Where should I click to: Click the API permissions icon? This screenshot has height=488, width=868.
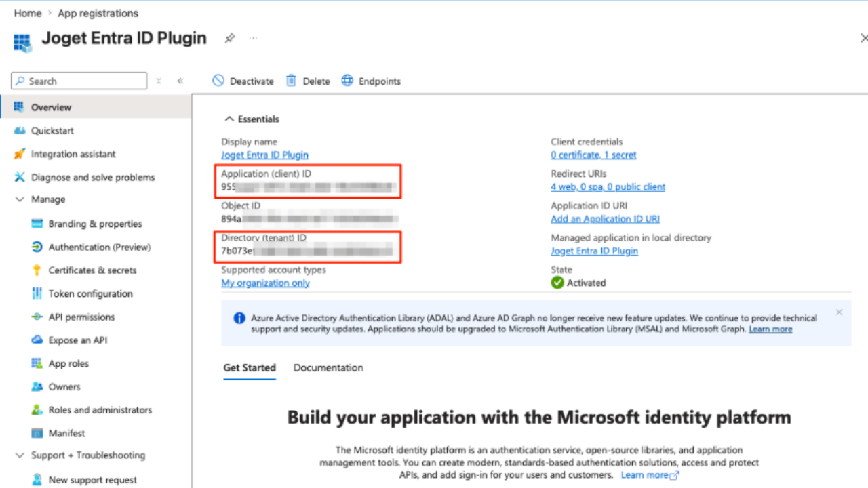click(37, 317)
